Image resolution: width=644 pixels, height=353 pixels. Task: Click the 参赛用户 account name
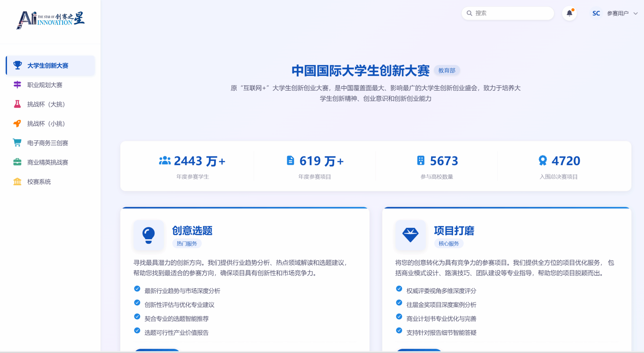pyautogui.click(x=618, y=14)
